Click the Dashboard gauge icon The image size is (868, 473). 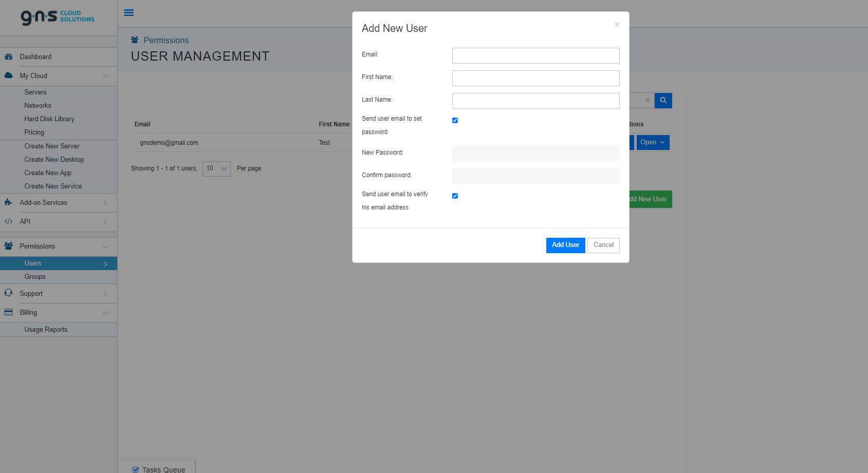tap(9, 57)
